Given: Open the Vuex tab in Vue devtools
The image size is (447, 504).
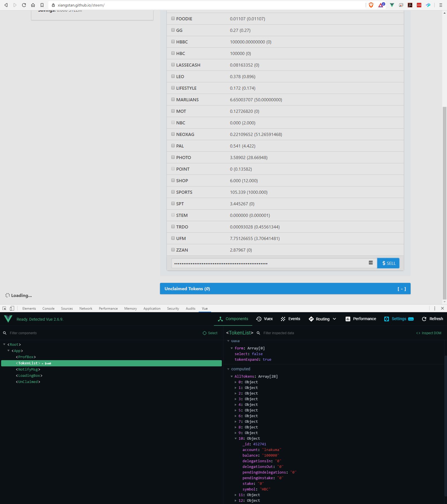Looking at the screenshot, I should (x=264, y=319).
